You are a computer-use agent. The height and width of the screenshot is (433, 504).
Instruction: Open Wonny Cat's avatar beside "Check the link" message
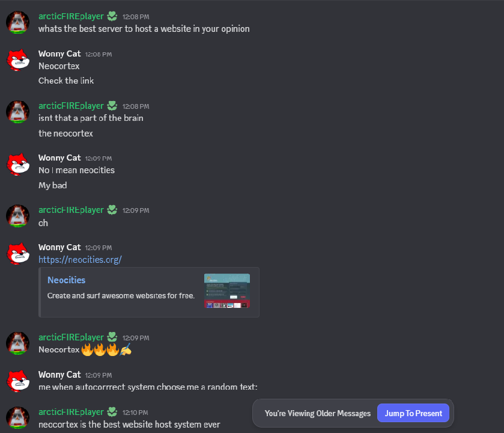18,60
